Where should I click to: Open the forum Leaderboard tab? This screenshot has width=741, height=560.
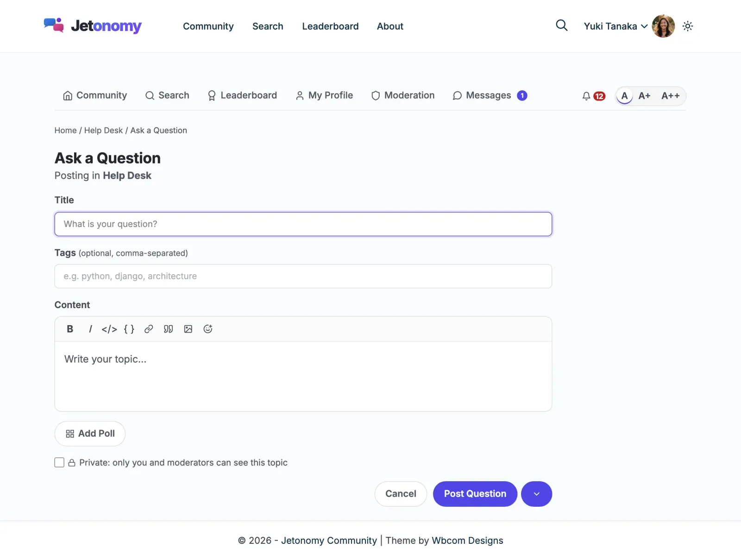pyautogui.click(x=242, y=95)
